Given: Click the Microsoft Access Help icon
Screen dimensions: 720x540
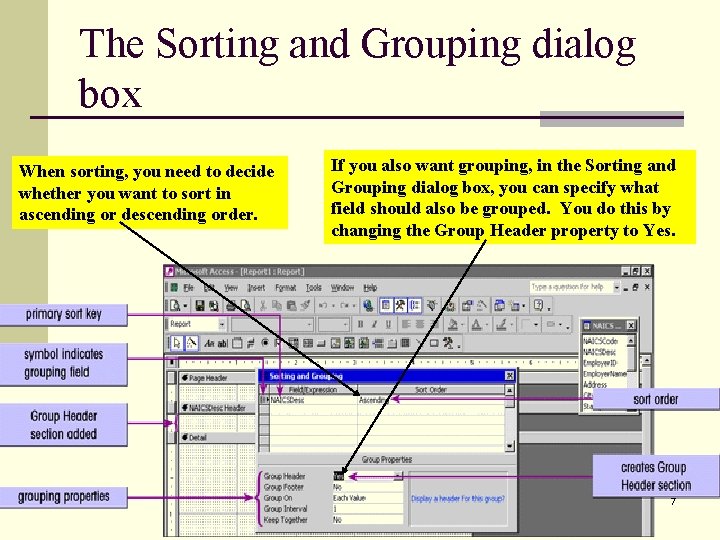Looking at the screenshot, I should (538, 305).
